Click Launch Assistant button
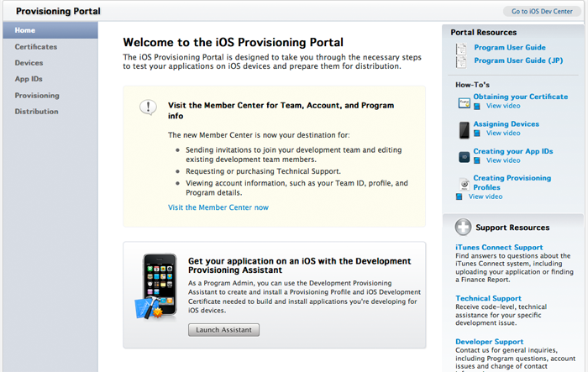588x372 pixels. [x=223, y=330]
